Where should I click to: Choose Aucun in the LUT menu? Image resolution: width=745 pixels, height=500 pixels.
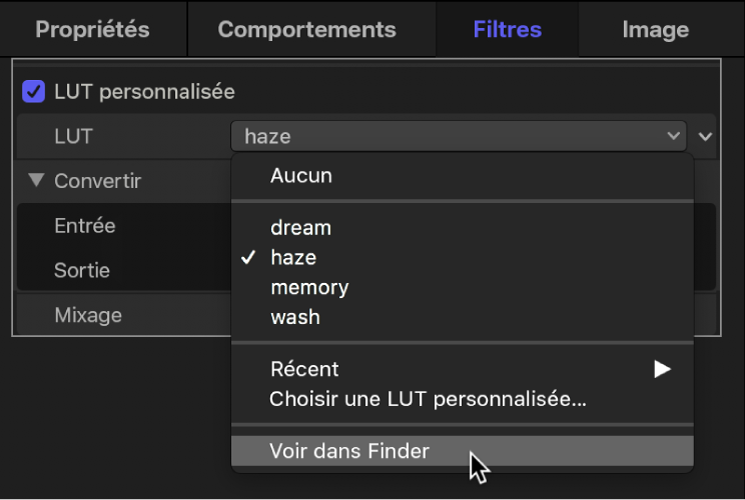point(301,176)
